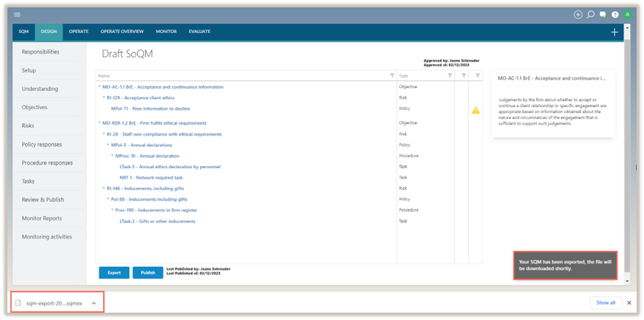Screen dimensions: 644x320
Task: Switch to the OPERATE OVERVIEW tab
Action: coord(122,31)
